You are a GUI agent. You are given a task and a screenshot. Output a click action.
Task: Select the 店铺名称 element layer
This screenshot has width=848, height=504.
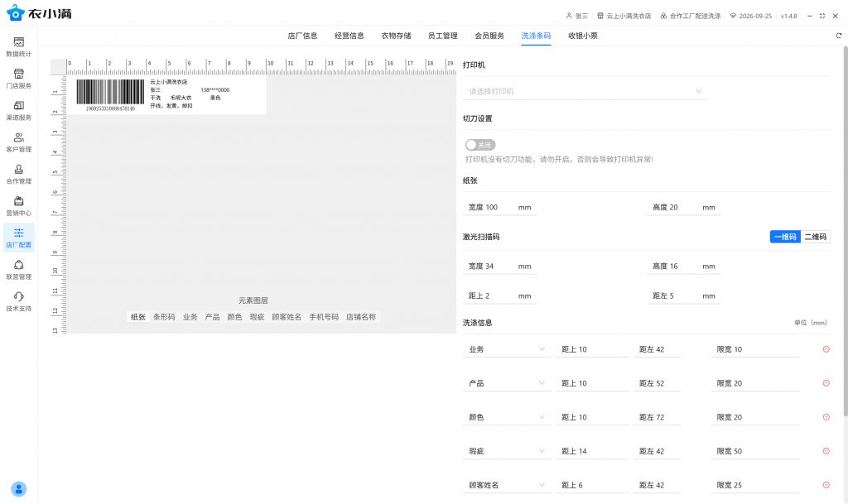click(360, 316)
